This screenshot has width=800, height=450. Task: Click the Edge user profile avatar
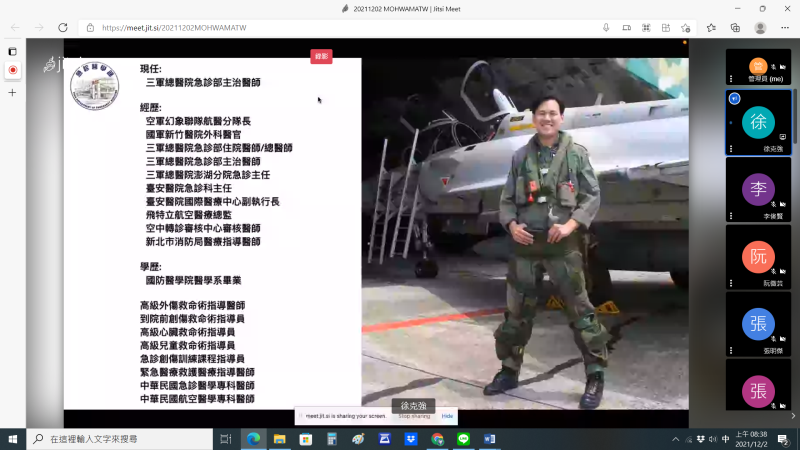760,27
